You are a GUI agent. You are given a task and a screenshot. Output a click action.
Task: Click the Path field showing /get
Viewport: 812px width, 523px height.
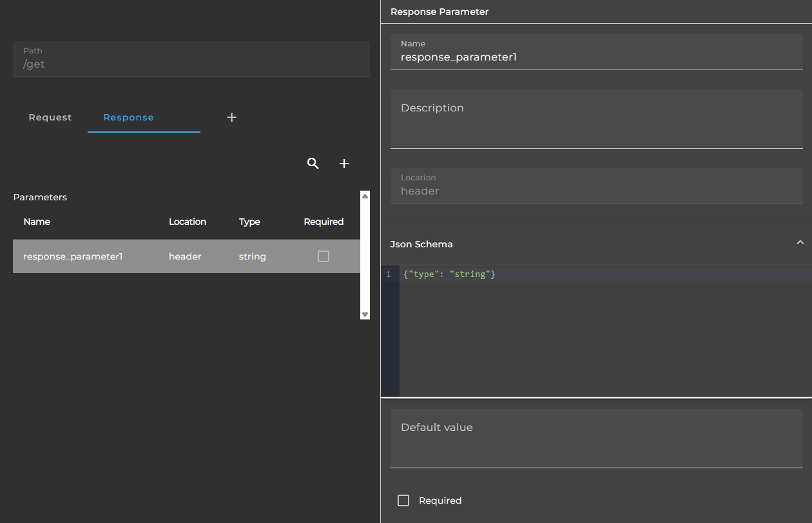point(191,59)
